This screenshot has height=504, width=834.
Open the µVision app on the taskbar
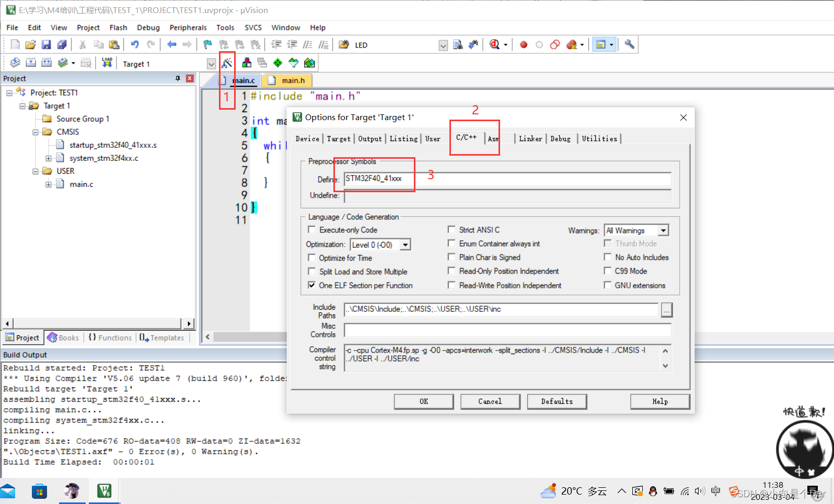pos(105,491)
